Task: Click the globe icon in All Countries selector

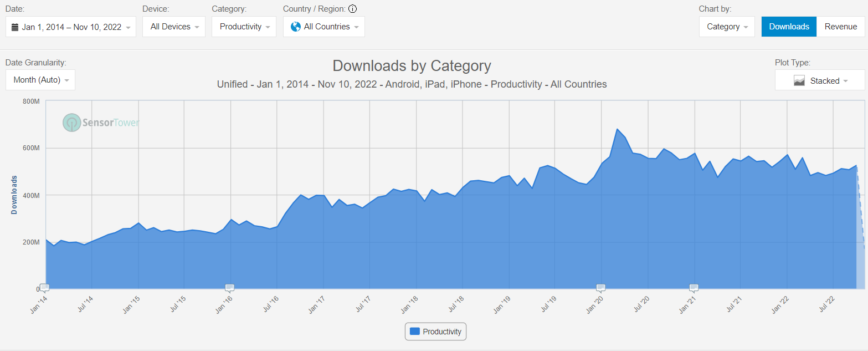Action: [296, 27]
